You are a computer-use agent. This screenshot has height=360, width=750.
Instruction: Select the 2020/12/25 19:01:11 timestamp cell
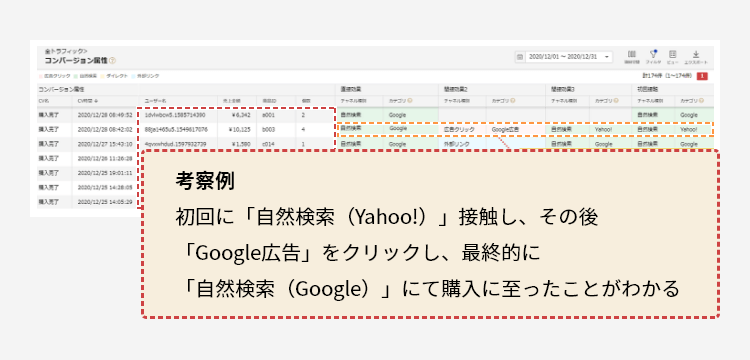[x=105, y=172]
